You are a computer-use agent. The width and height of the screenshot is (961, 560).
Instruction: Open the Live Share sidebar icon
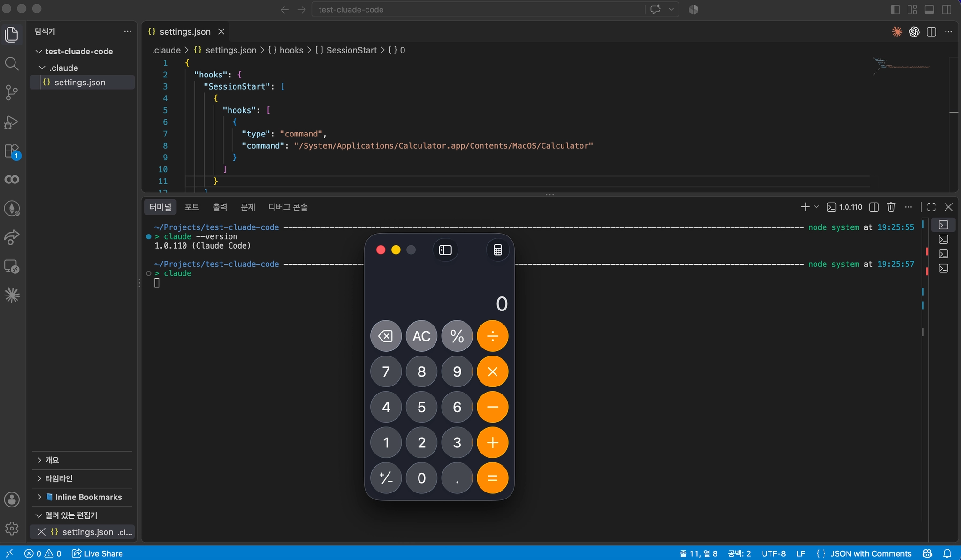coord(12,237)
